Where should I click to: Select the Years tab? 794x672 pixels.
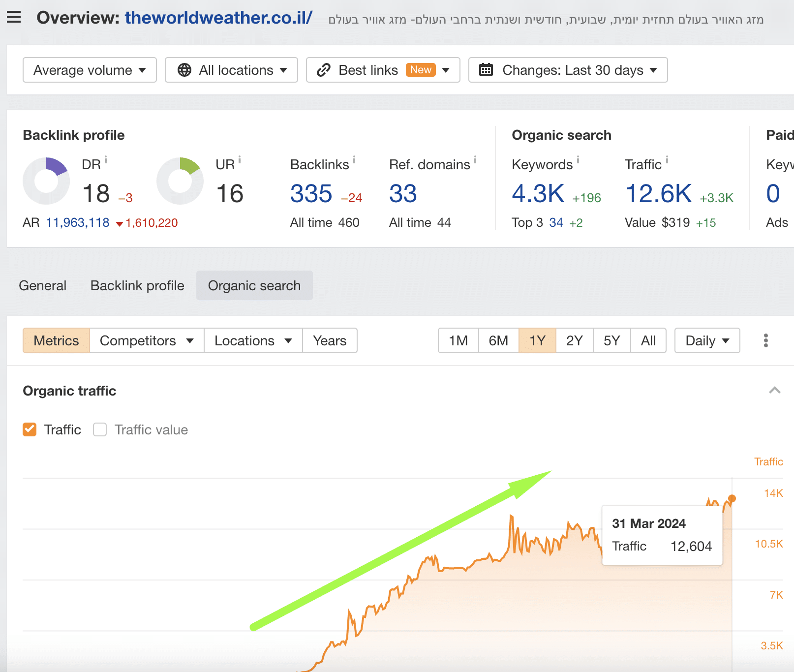coord(330,340)
